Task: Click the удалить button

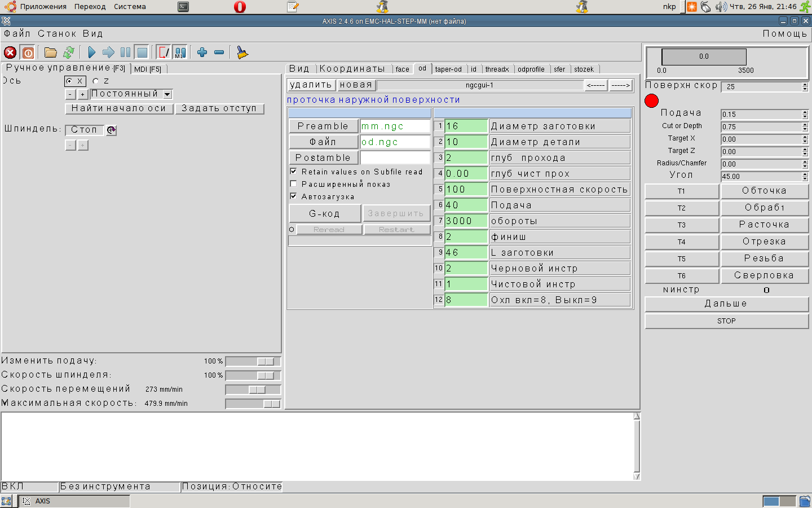Action: [311, 85]
